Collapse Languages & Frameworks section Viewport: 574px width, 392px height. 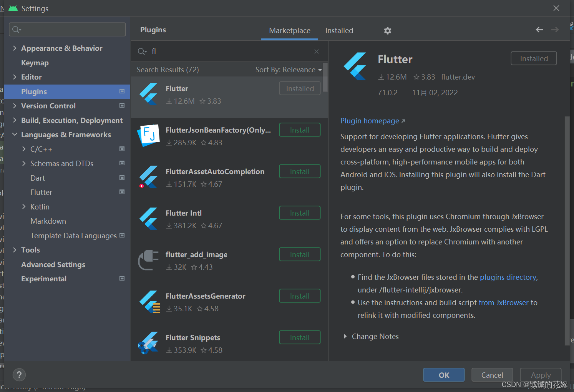click(x=15, y=135)
